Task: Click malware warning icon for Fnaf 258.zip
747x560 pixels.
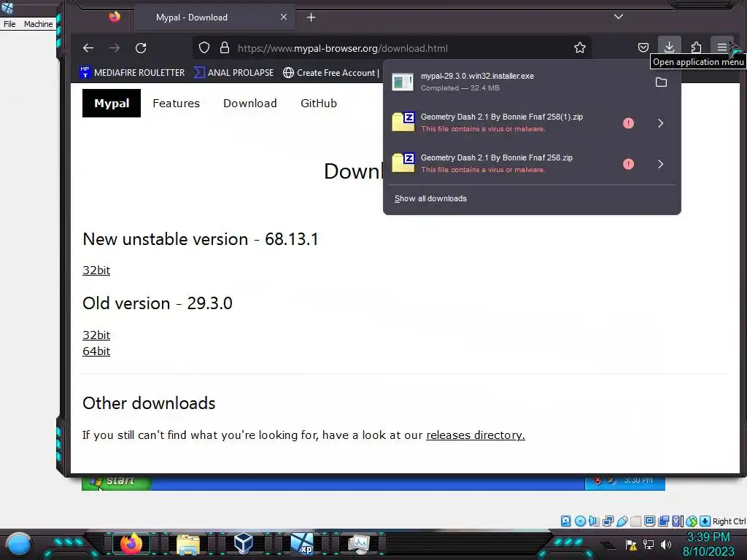Action: pos(628,164)
